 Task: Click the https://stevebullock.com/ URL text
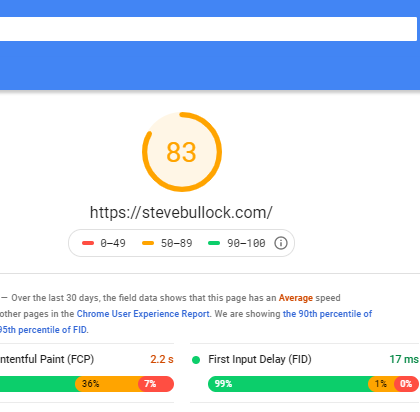pos(181,212)
